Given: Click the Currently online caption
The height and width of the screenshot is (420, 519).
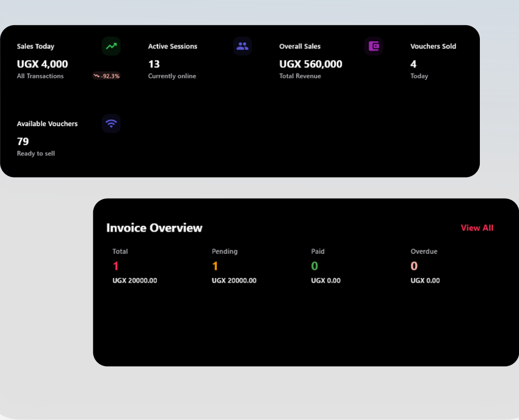Looking at the screenshot, I should click(x=172, y=76).
